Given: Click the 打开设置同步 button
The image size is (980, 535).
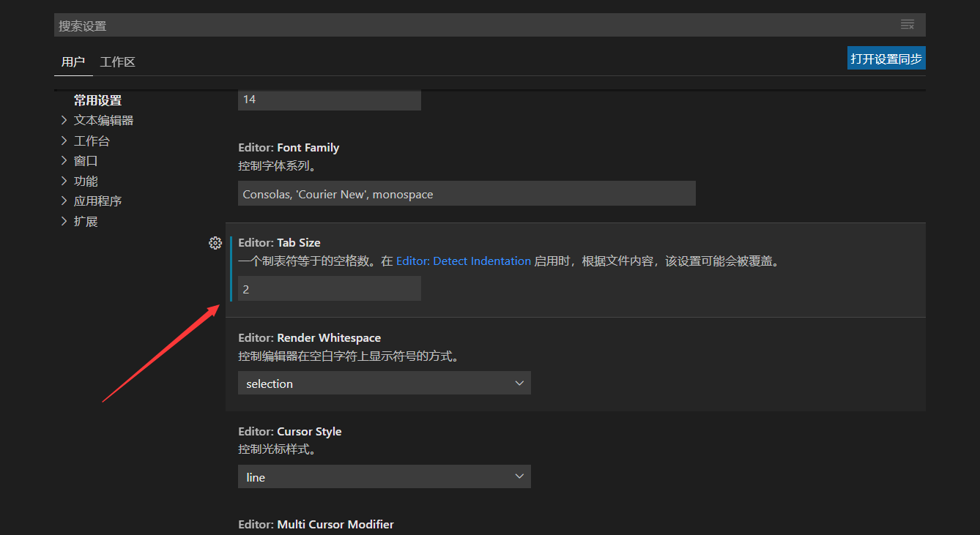Looking at the screenshot, I should pos(886,58).
